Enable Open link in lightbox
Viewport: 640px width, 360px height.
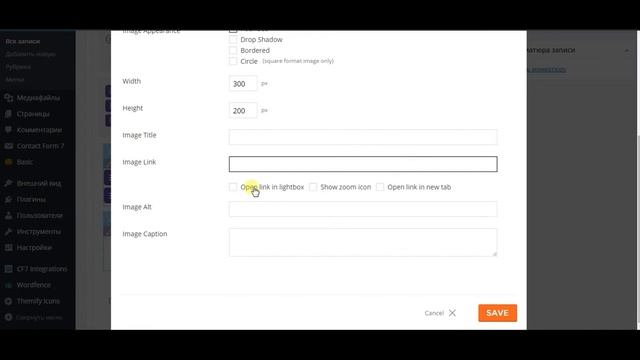(233, 187)
